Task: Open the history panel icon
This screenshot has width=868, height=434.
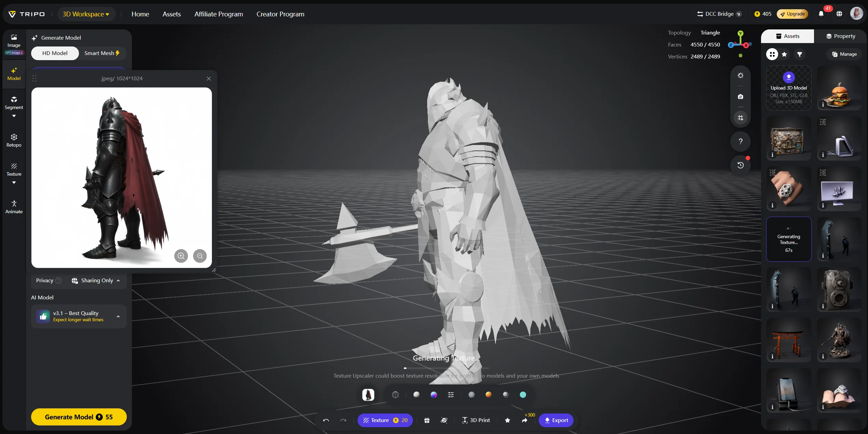Action: [x=740, y=165]
